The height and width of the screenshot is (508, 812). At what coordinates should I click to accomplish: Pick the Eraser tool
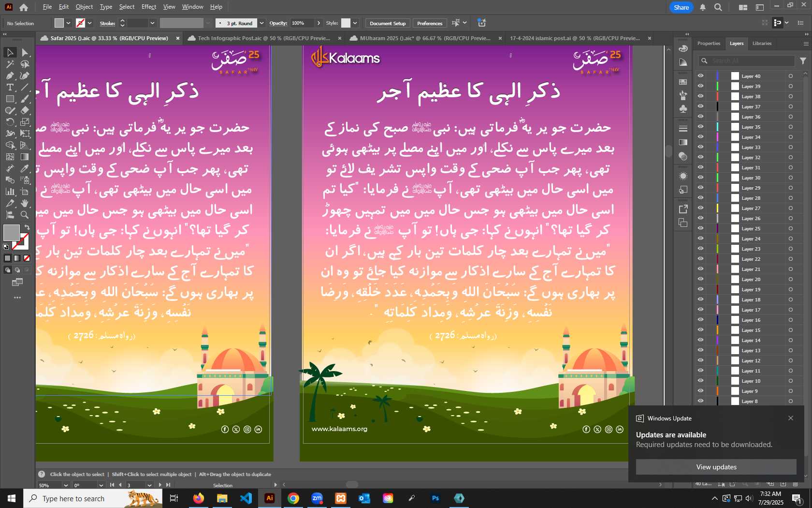point(25,110)
